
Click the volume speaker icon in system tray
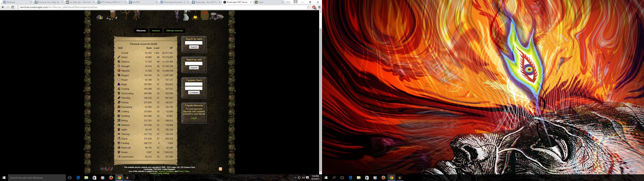click(x=303, y=178)
